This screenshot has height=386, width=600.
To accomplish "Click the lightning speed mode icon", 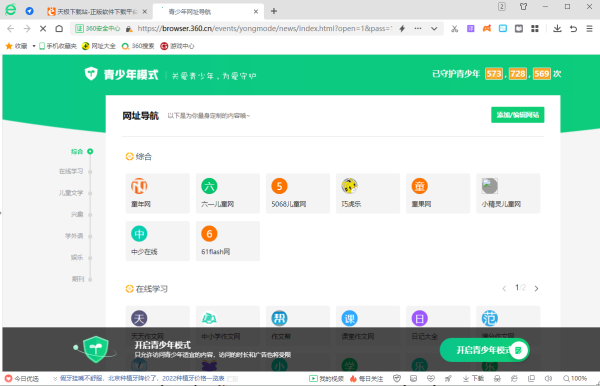I will coord(402,29).
